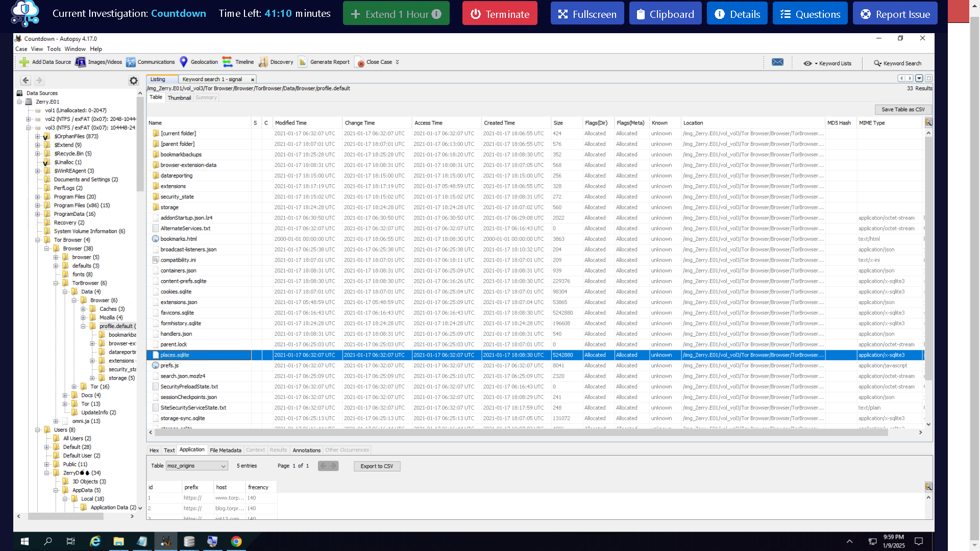Click the Keyword Search magnifier icon
The image size is (980, 551).
pyautogui.click(x=877, y=63)
